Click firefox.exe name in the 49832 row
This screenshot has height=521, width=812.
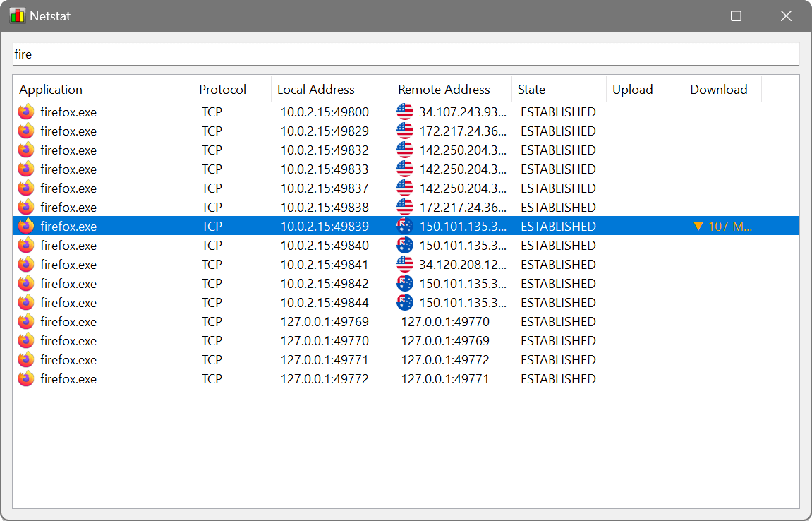[x=68, y=150]
